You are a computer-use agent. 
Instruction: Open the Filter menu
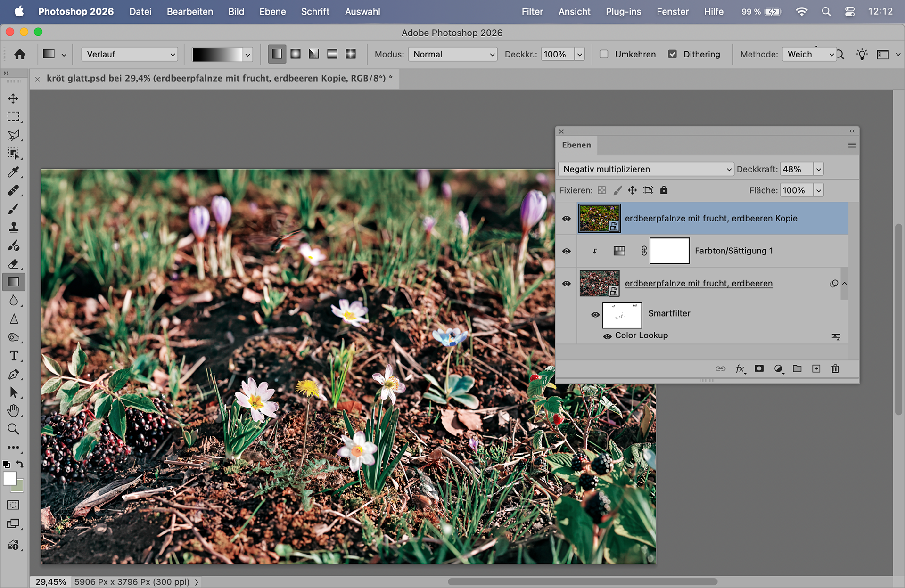coord(532,11)
